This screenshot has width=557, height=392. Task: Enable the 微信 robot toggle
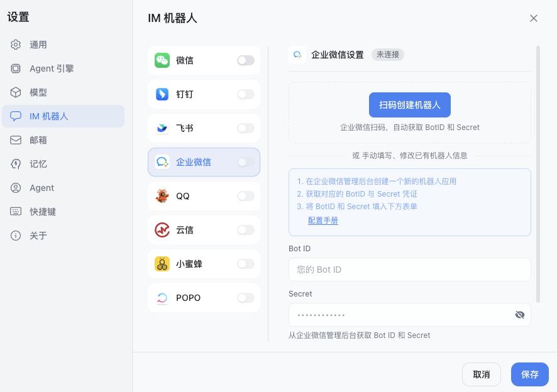[x=246, y=60]
